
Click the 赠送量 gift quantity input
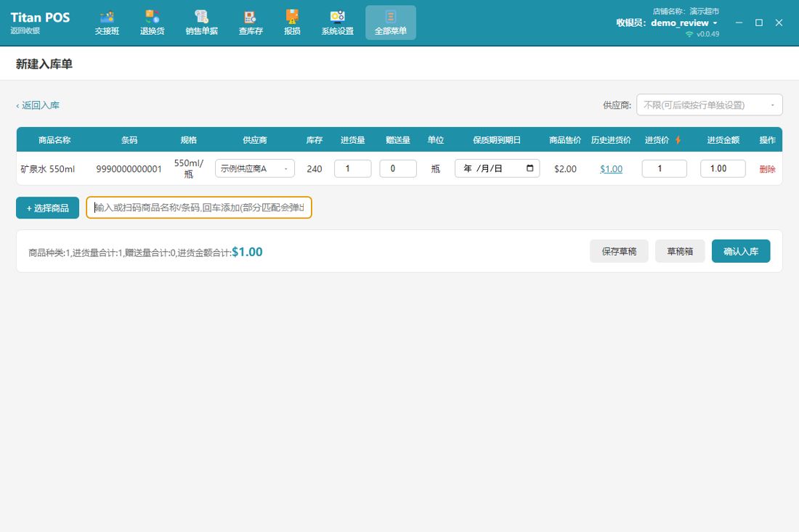tap(398, 168)
